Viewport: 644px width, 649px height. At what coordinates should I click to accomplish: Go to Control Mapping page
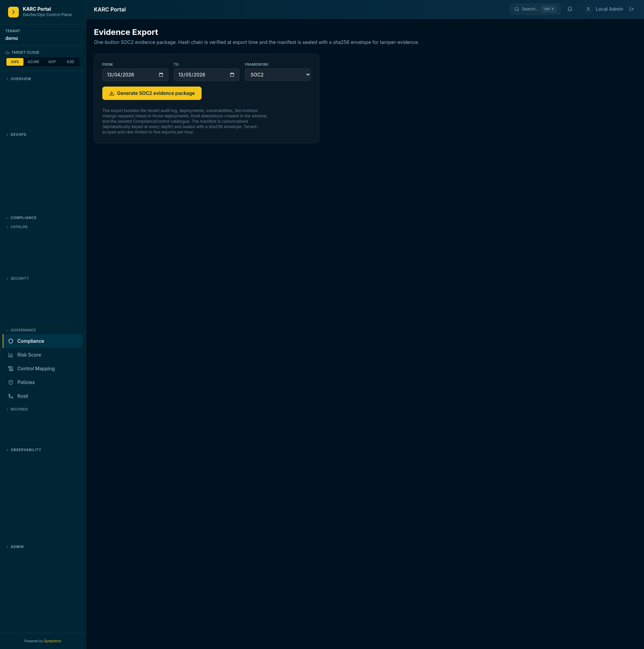pos(43,369)
